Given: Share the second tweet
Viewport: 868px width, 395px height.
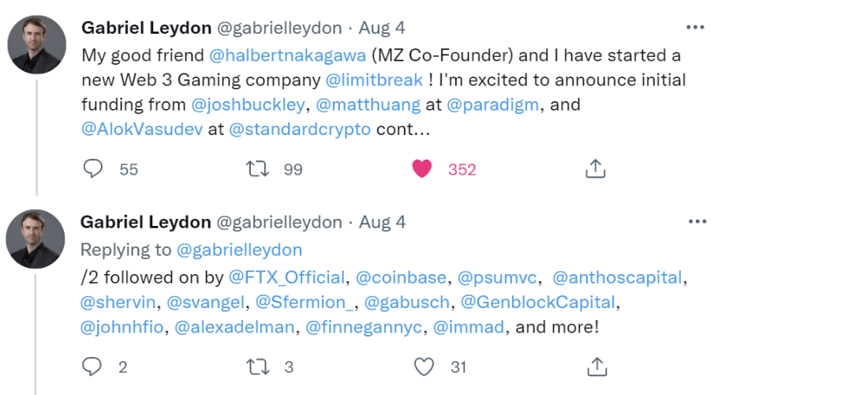Looking at the screenshot, I should pyautogui.click(x=597, y=367).
